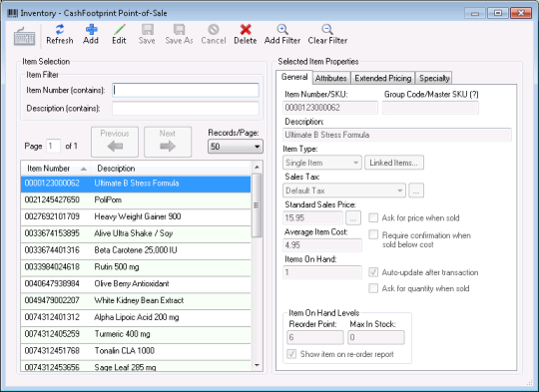This screenshot has height=392, width=539.
Task: Click the barcode icon in title bar
Action: [x=12, y=13]
